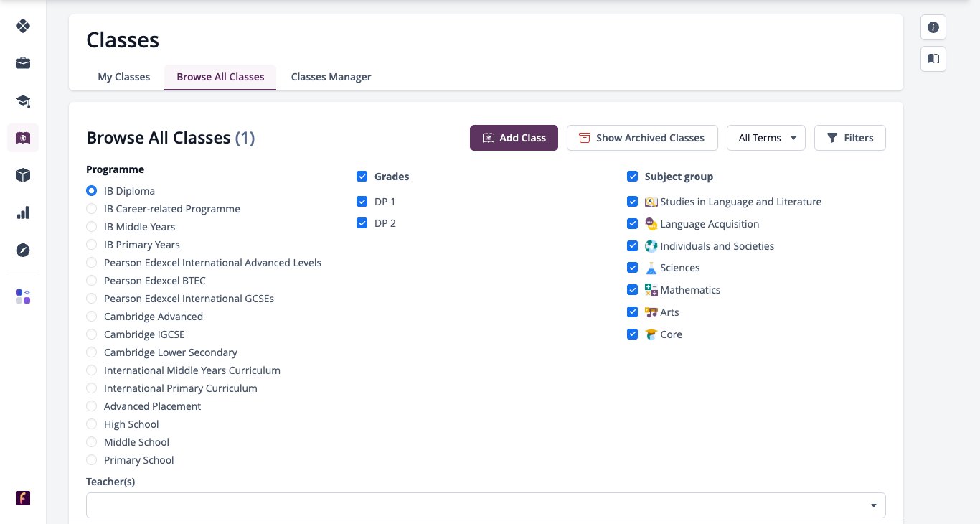This screenshot has height=524, width=980.
Task: Open the bar chart icon in sidebar
Action: point(23,212)
